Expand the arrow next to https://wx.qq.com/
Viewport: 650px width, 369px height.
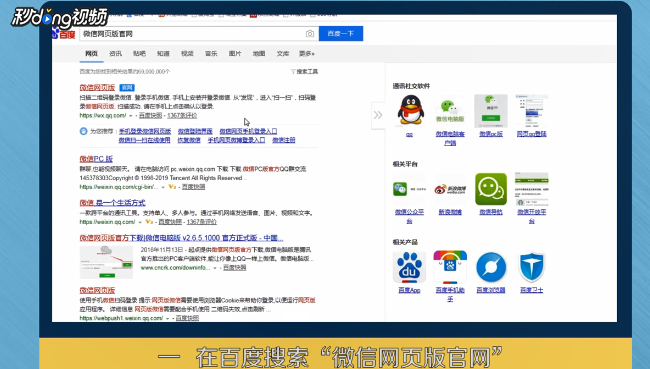(131, 116)
